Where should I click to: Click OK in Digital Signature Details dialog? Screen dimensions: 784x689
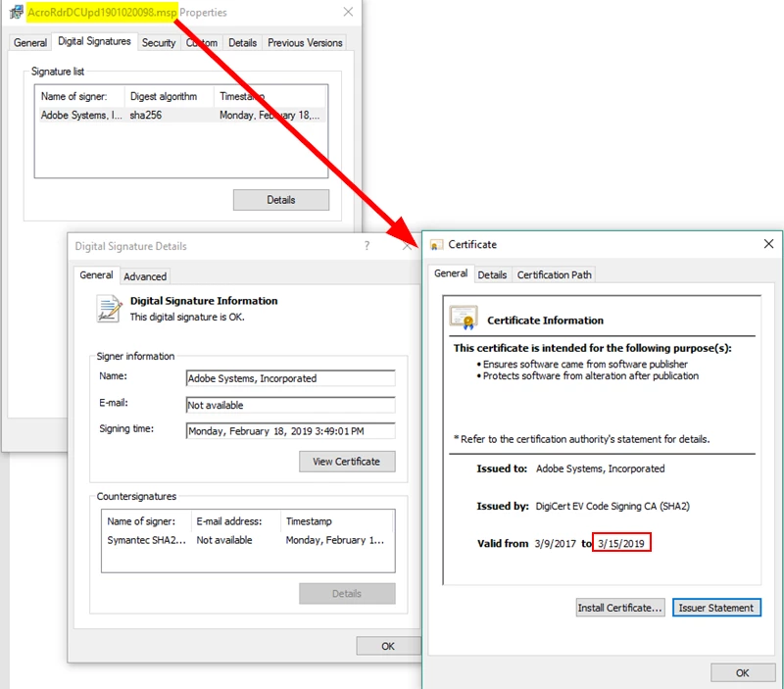point(388,646)
